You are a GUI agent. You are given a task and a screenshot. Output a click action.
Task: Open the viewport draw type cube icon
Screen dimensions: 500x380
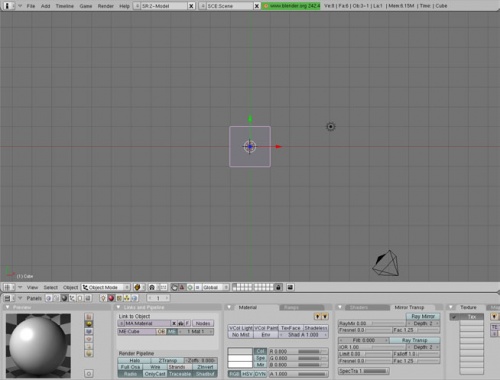tap(139, 287)
